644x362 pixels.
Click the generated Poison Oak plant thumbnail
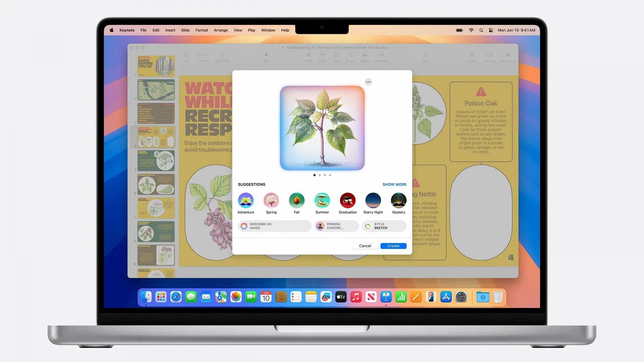pyautogui.click(x=322, y=128)
